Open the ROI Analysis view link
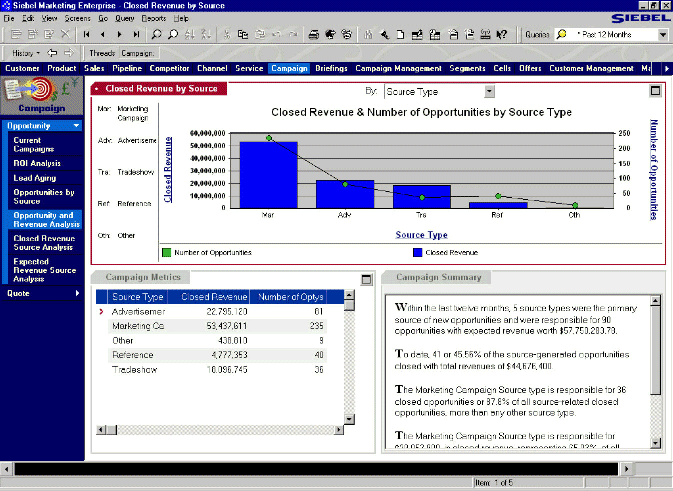Image resolution: width=673 pixels, height=491 pixels. click(x=37, y=162)
